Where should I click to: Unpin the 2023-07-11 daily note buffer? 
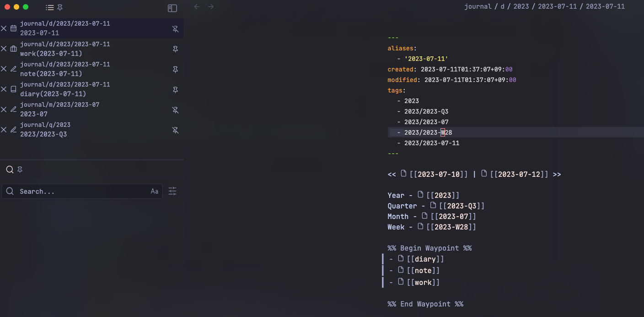coord(175,29)
